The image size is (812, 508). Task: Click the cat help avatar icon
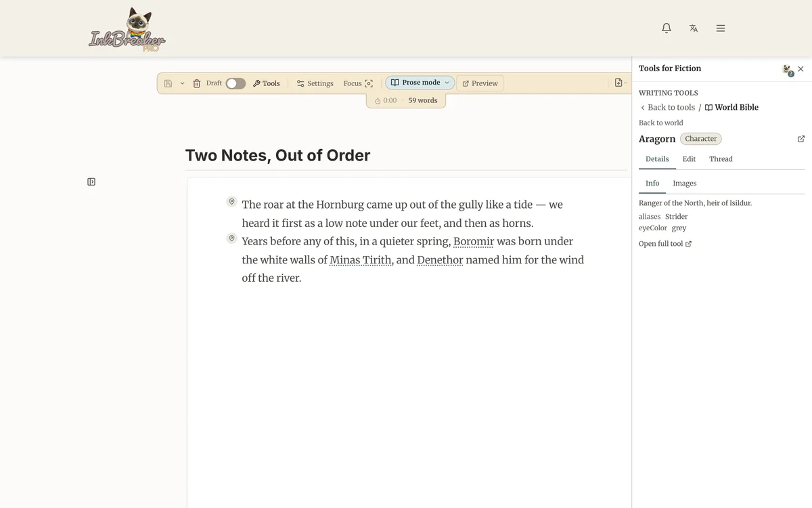point(787,69)
